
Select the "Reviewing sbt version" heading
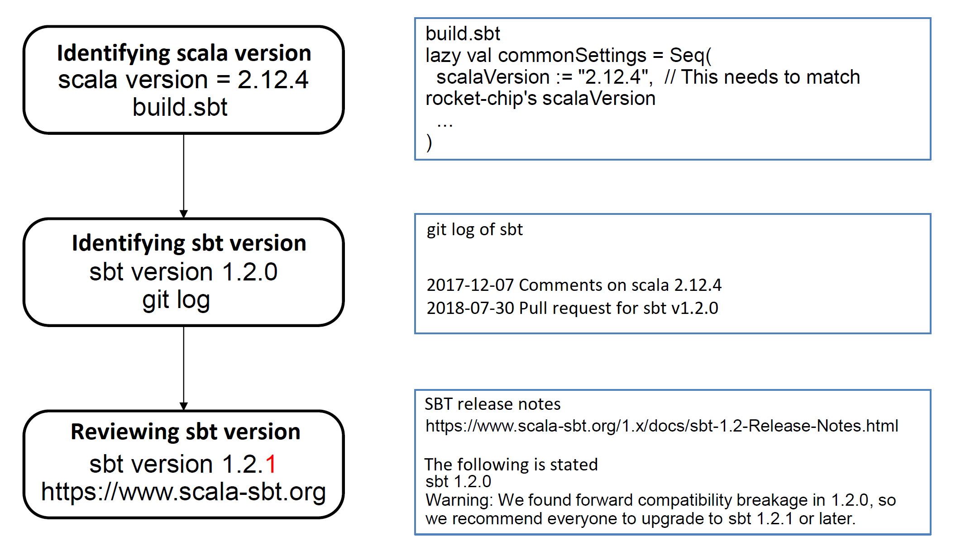[x=186, y=432]
